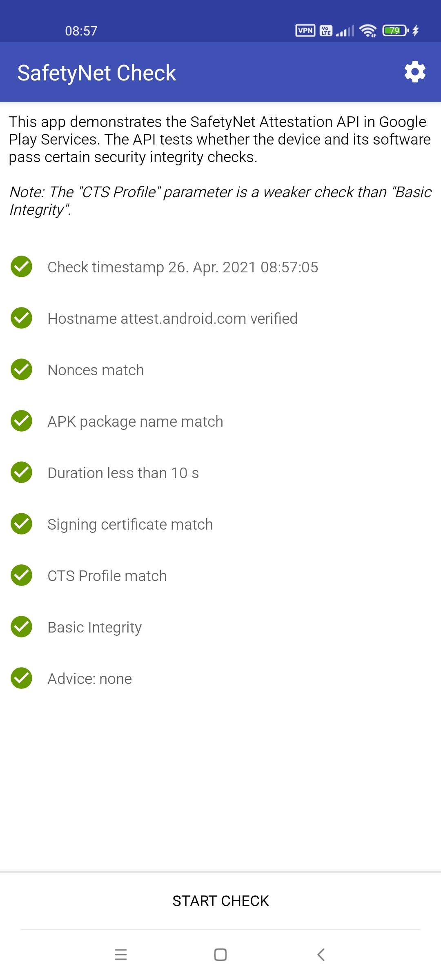Tap the Android back navigation button

tap(321, 955)
